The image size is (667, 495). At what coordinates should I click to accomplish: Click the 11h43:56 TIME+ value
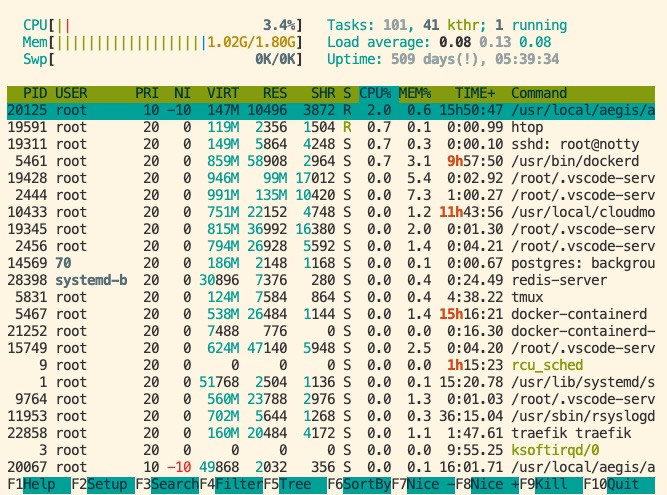click(471, 212)
